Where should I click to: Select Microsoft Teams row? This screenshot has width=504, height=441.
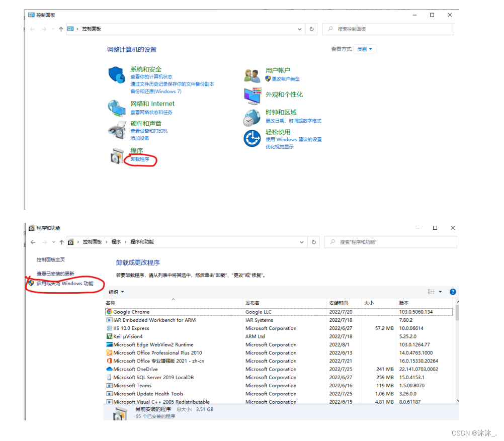click(x=279, y=385)
